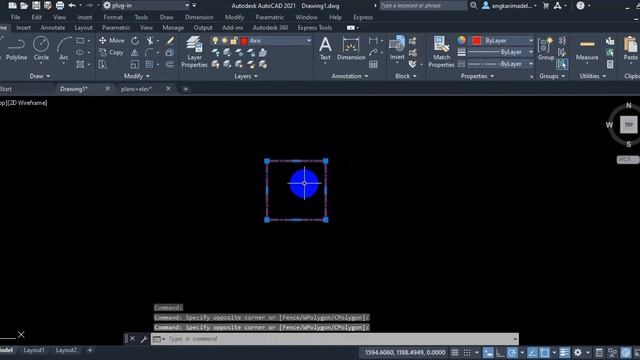The image size is (640, 360).
Task: Toggle layer lock padlock icon
Action: point(234,40)
